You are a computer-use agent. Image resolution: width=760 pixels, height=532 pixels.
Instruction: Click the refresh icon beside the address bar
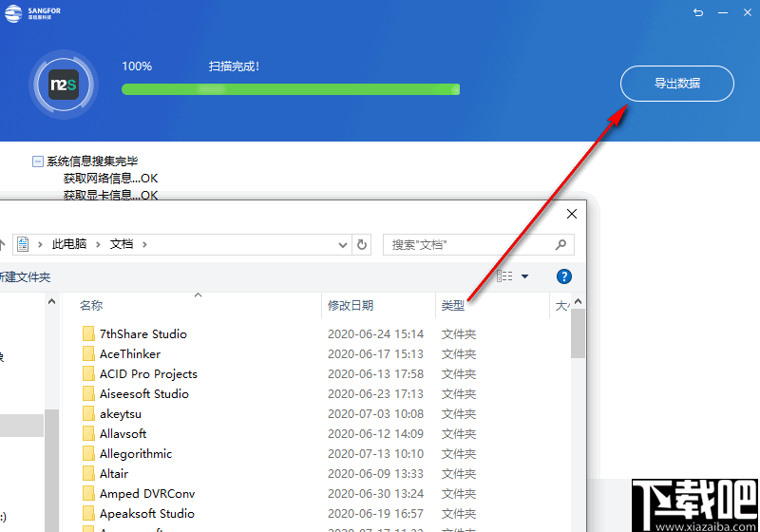[x=362, y=245]
